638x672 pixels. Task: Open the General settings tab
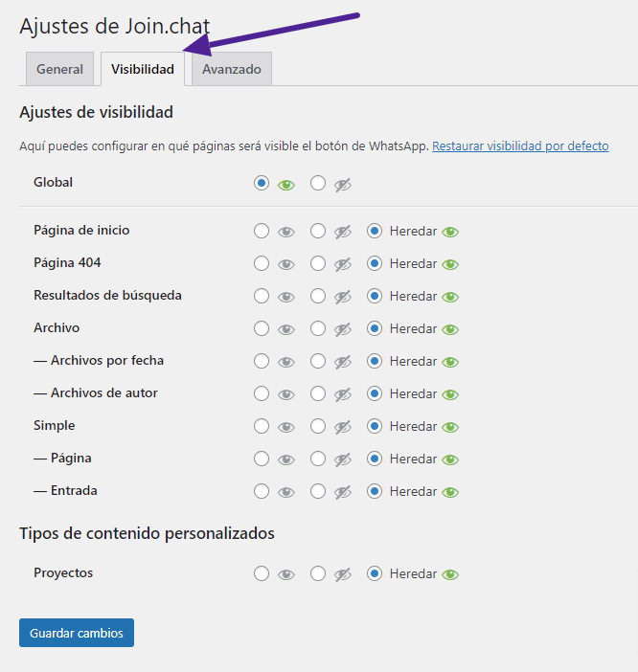[x=59, y=69]
